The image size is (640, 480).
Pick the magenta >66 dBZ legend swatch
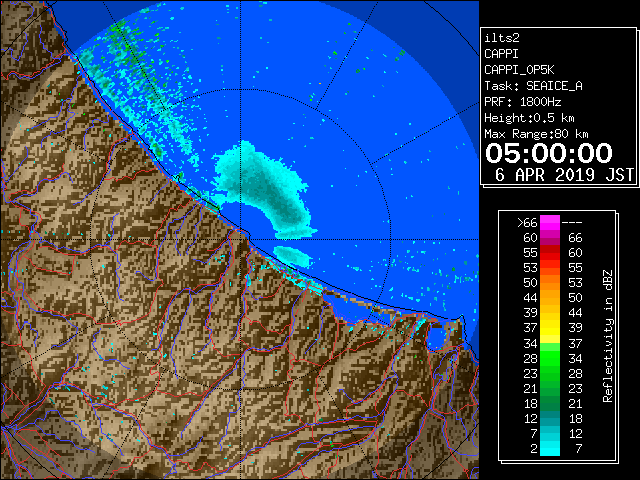(550, 222)
